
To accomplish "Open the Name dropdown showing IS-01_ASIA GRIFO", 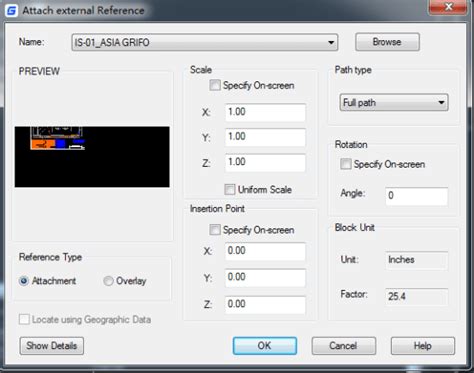I will click(205, 42).
